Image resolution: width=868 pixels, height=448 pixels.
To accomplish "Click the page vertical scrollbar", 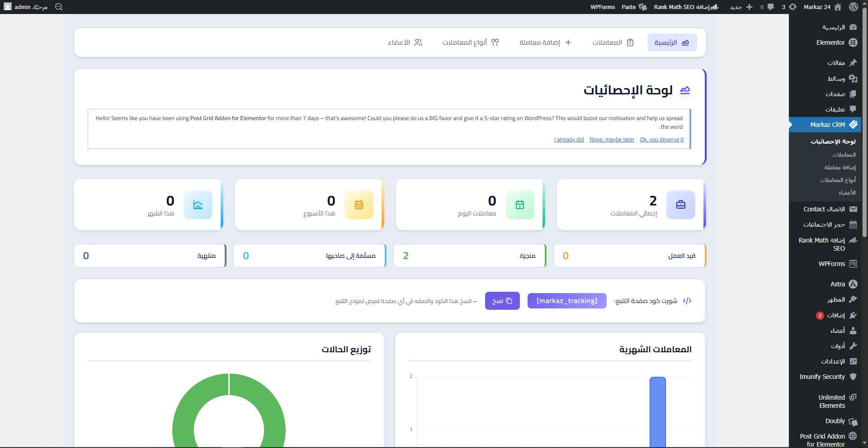I will (x=864, y=122).
